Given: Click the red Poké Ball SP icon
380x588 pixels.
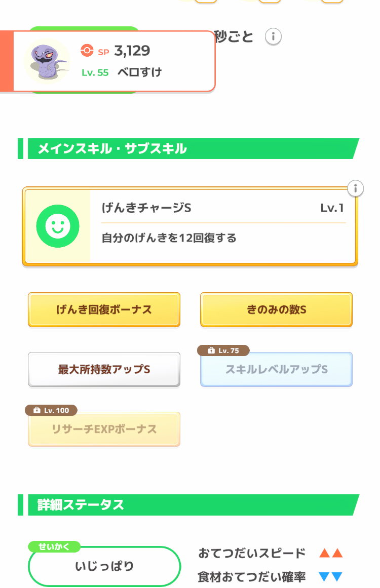Looking at the screenshot, I should [x=87, y=51].
